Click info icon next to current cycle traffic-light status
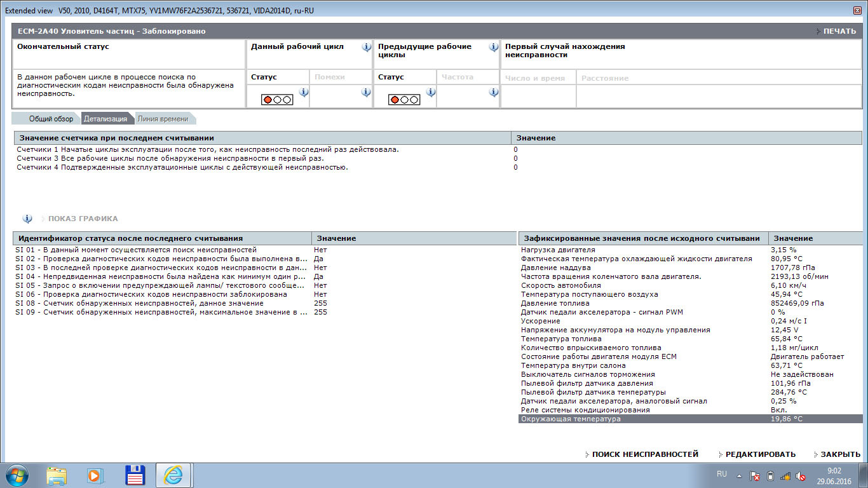 pos(303,92)
